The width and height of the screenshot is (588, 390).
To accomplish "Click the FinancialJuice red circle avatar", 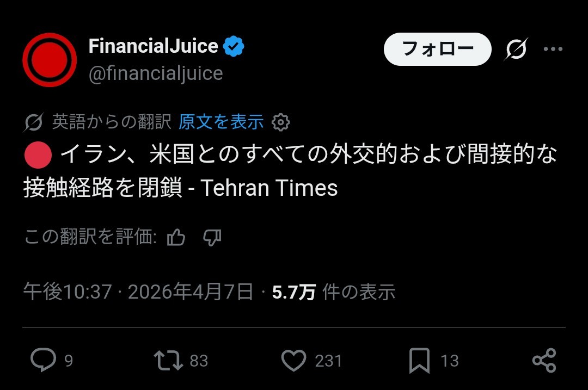I will pos(49,60).
